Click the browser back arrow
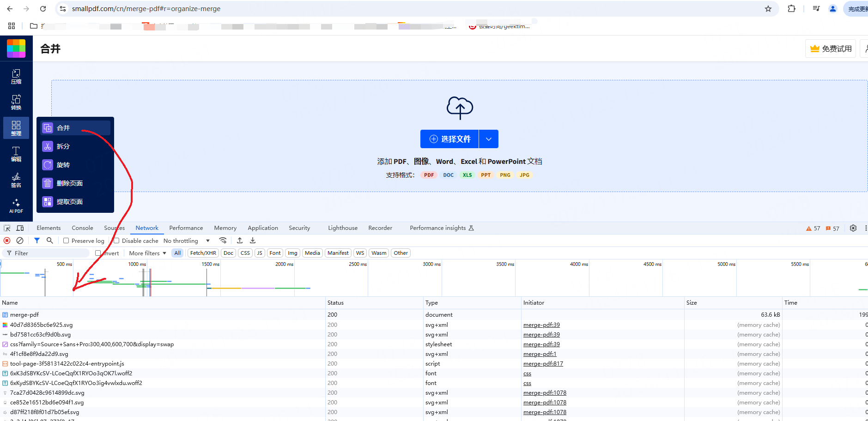The image size is (868, 421). [10, 9]
